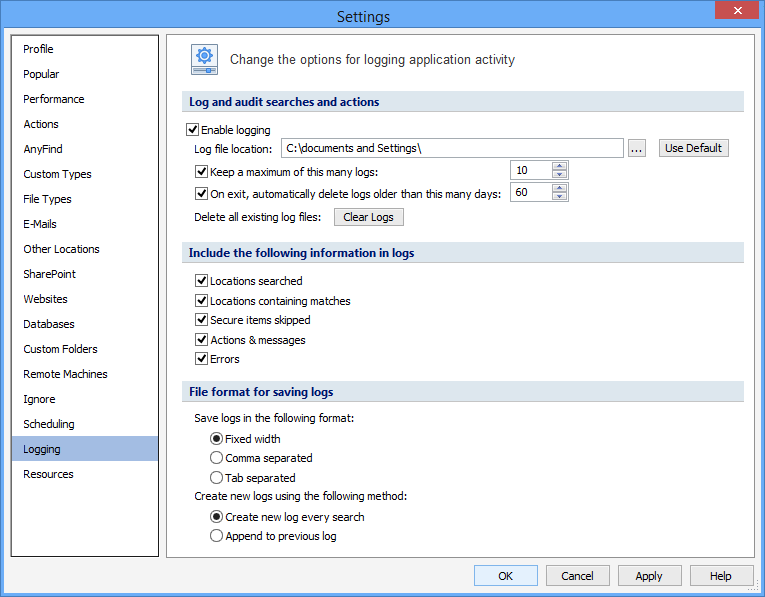This screenshot has width=765, height=597.
Task: Select Comma separated log format
Action: (216, 458)
